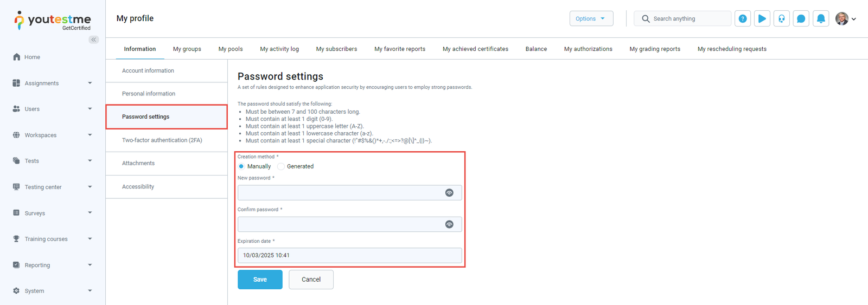Click the Expiration date field
This screenshot has width=868, height=305.
(349, 255)
